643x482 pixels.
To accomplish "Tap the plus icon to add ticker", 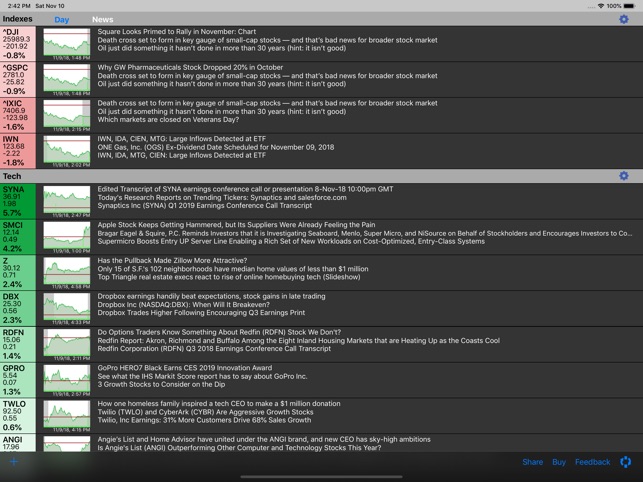I will coord(14,461).
